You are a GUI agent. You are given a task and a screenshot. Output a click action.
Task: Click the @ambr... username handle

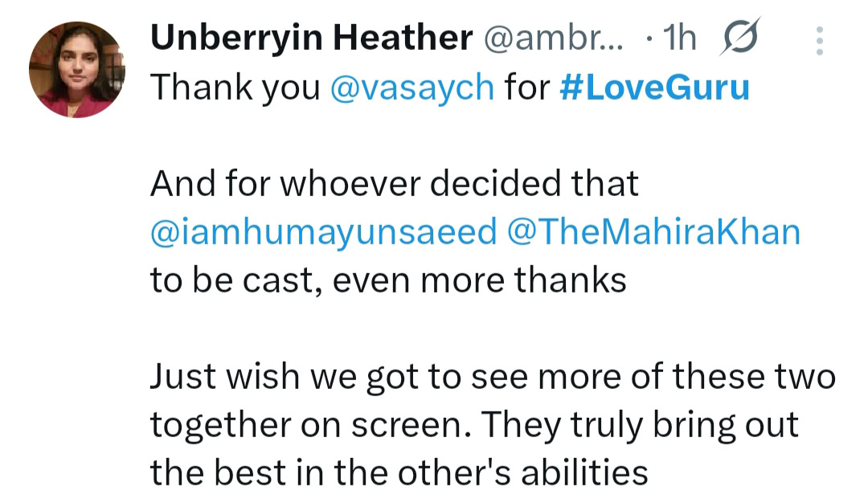(552, 39)
